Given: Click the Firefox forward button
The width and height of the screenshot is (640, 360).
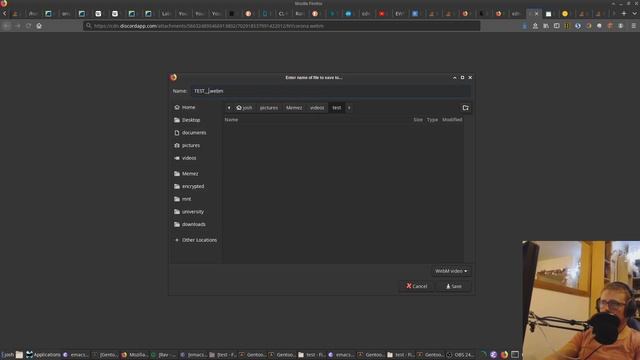Looking at the screenshot, I should (18, 26).
